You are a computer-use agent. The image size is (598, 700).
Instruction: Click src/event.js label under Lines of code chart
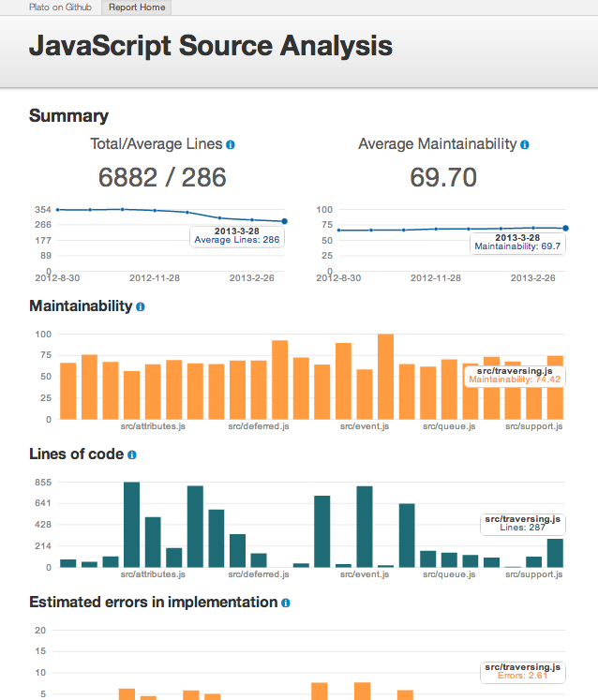pos(364,573)
